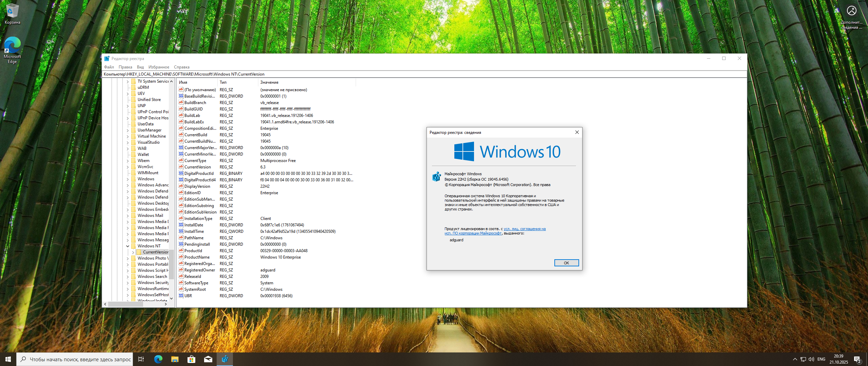
Task: Click the tree horizontal scrollbar thumb
Action: tap(125, 304)
